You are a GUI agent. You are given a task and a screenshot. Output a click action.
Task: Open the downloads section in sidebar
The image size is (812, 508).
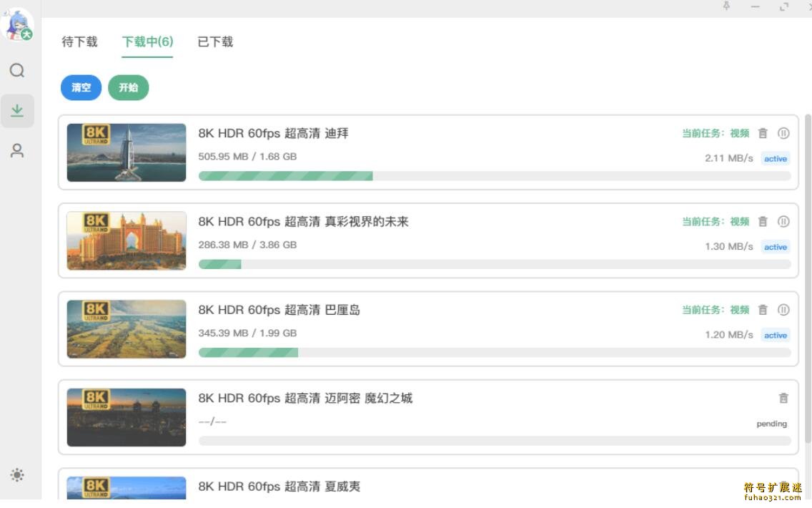pyautogui.click(x=17, y=110)
